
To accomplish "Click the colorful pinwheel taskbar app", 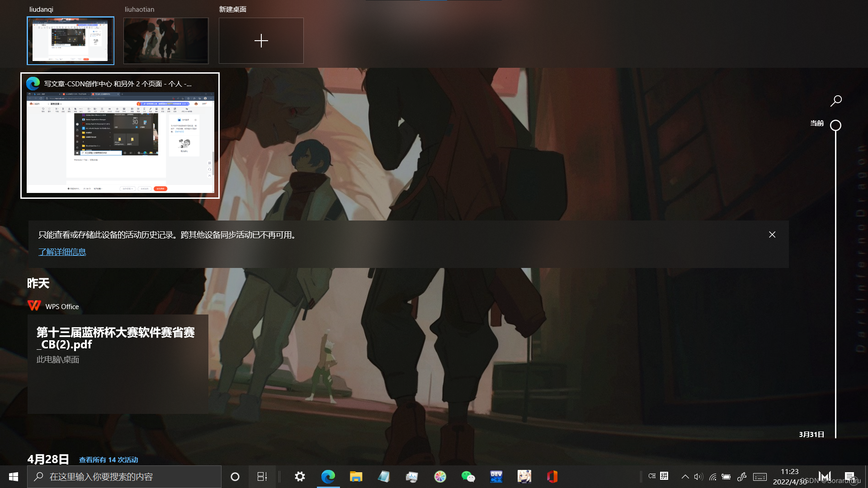I will pyautogui.click(x=440, y=477).
